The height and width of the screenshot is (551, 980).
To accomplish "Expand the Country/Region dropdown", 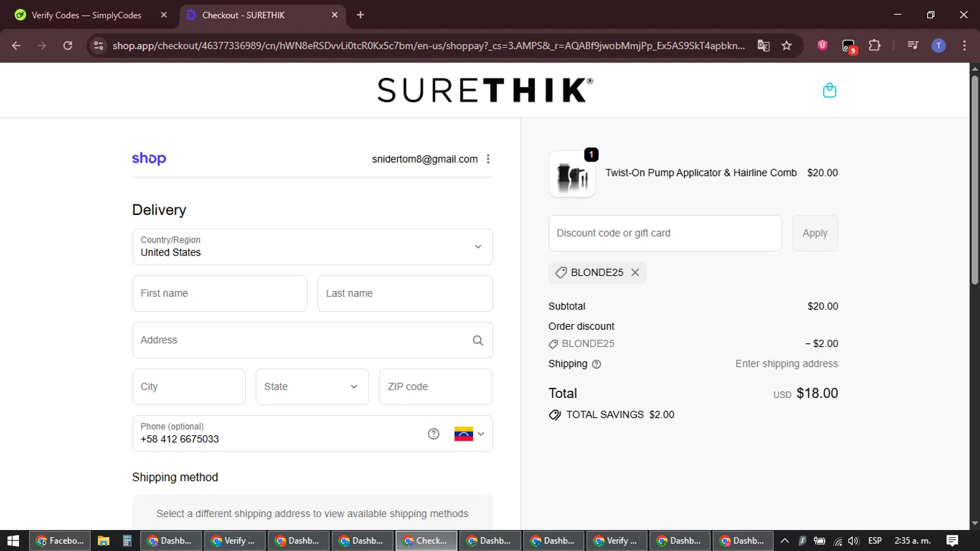I will tap(312, 247).
